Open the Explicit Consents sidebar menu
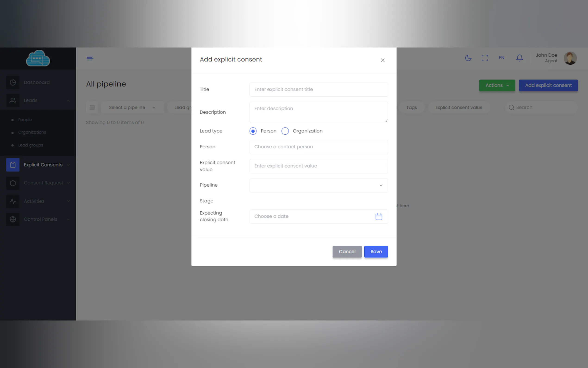The height and width of the screenshot is (368, 588). coord(43,165)
